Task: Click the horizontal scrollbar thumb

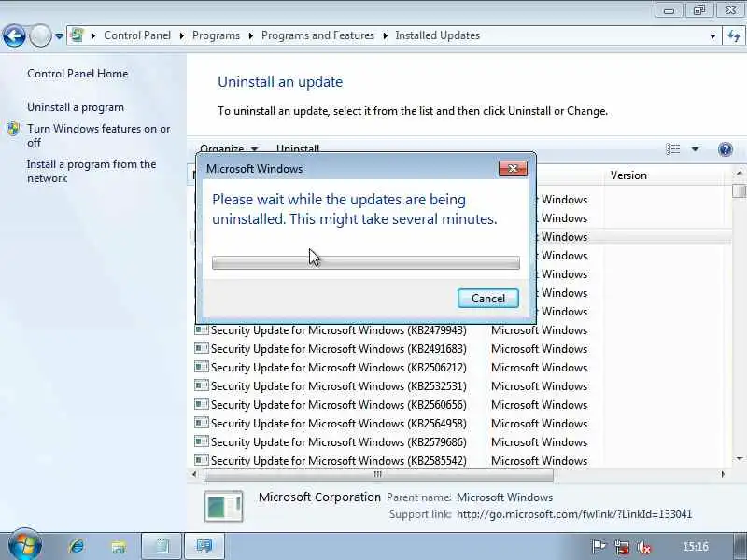Action: coord(378,474)
